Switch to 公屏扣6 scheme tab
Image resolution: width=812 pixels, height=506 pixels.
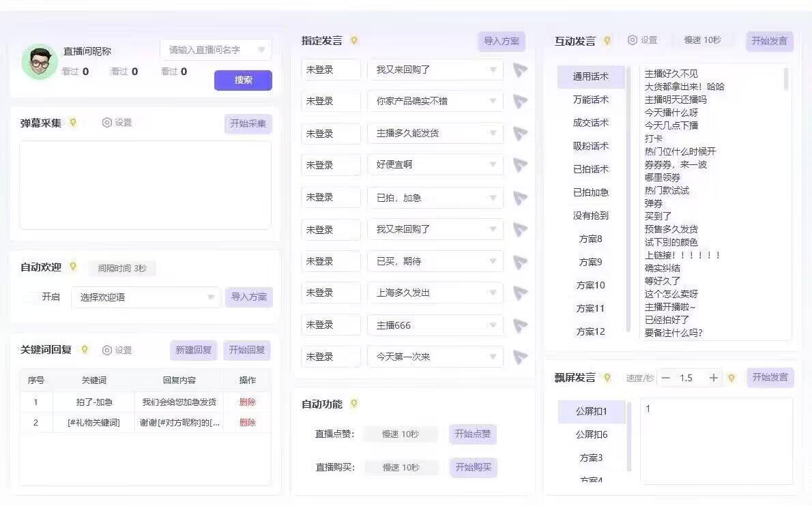[591, 434]
